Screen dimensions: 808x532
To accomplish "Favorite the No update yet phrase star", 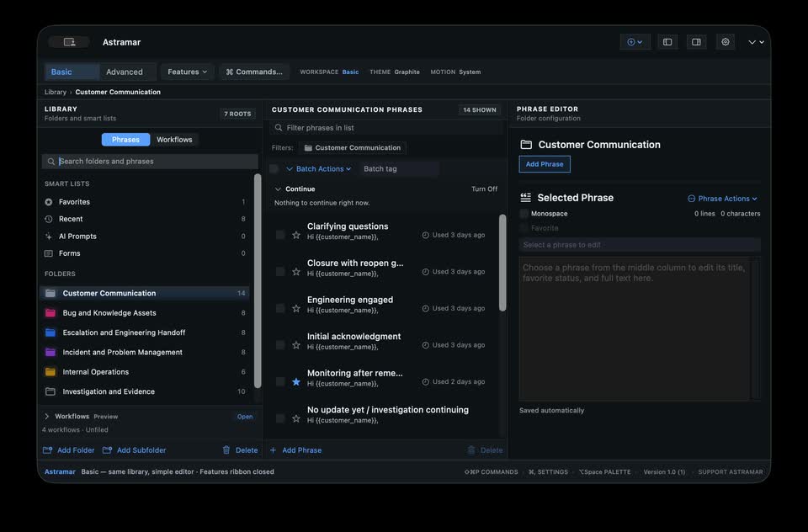I will click(x=296, y=418).
